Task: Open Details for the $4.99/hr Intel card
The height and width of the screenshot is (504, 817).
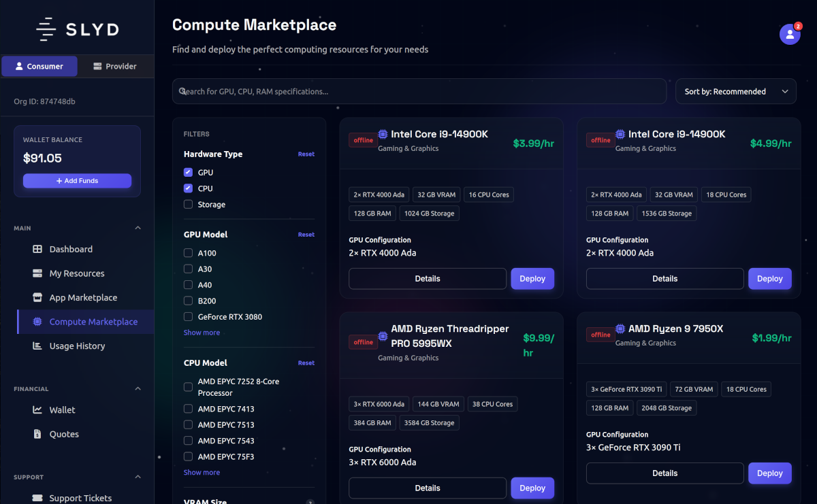Action: click(x=664, y=279)
